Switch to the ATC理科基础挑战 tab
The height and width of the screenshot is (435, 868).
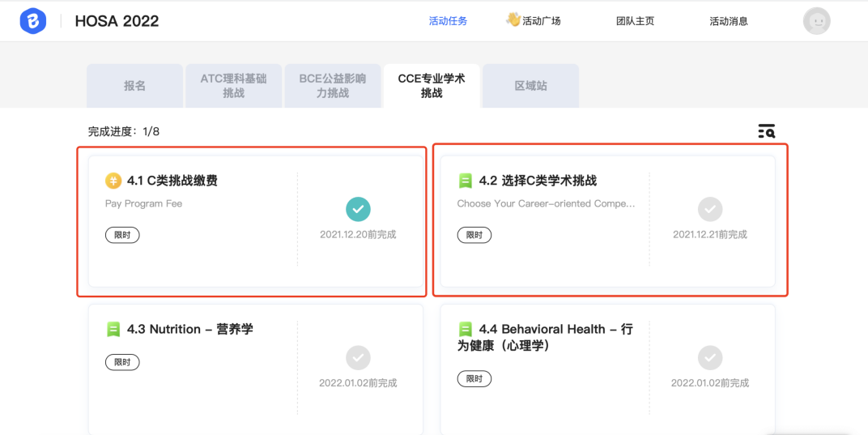click(x=234, y=86)
